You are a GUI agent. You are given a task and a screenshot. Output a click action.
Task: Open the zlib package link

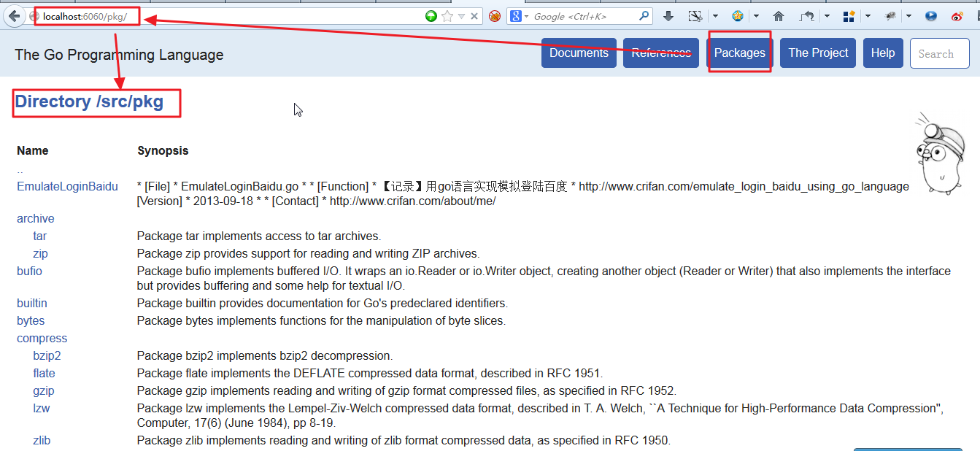tap(42, 440)
